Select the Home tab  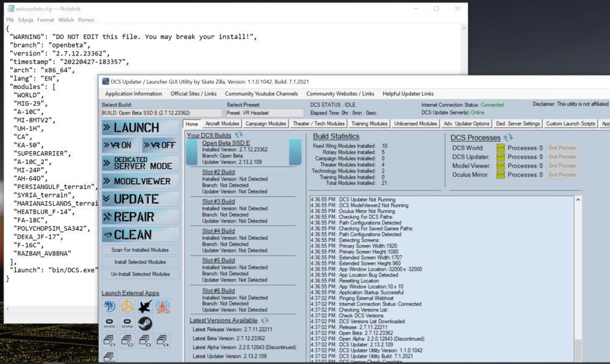192,124
